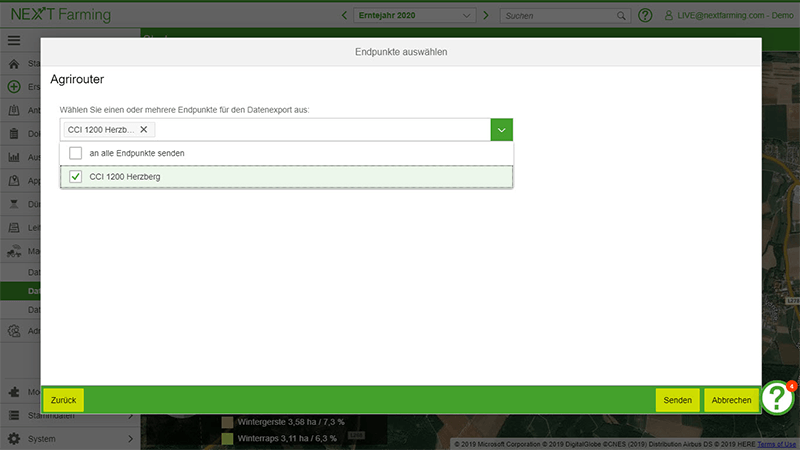
Task: Check 'an alle Endpunkte senden' checkbox
Action: coord(76,153)
